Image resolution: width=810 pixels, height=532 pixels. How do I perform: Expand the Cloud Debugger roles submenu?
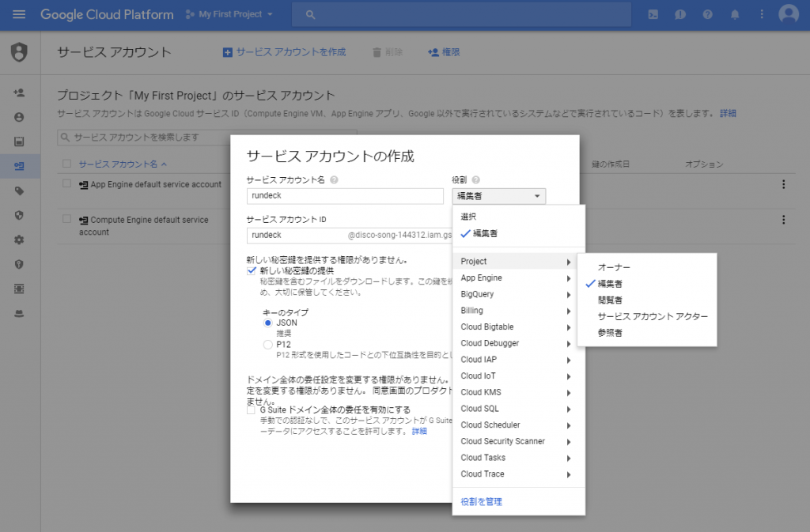pyautogui.click(x=519, y=343)
